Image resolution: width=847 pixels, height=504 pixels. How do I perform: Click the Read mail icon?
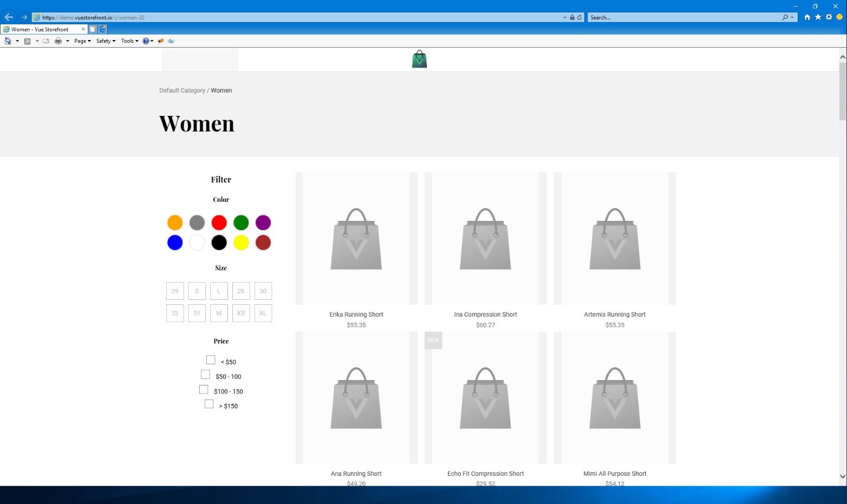45,41
